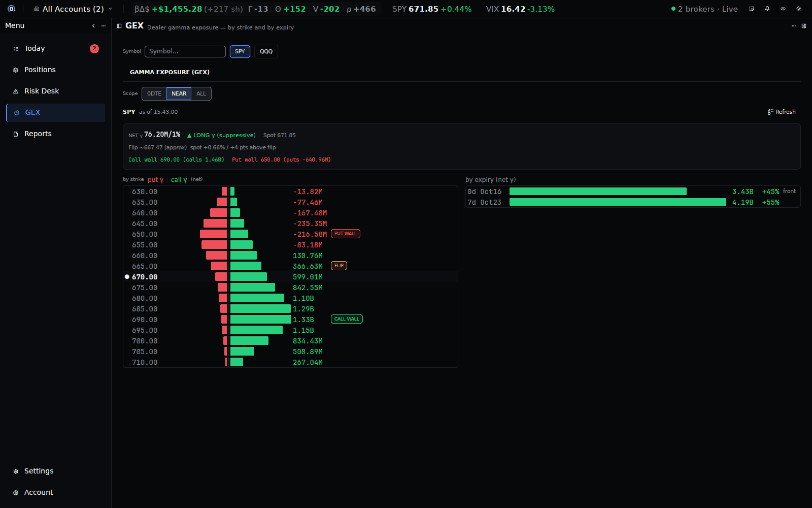Collapse the Menu sidebar with the chevron
Screen dimensions: 812x508
click(93, 25)
